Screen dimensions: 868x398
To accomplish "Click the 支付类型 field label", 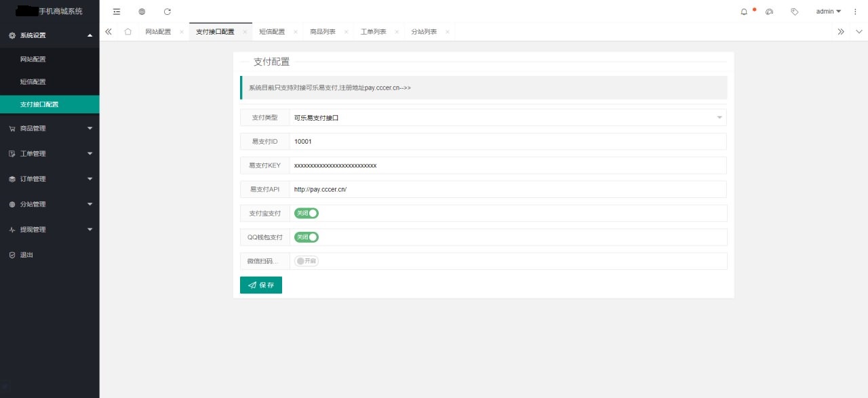I will pyautogui.click(x=264, y=117).
